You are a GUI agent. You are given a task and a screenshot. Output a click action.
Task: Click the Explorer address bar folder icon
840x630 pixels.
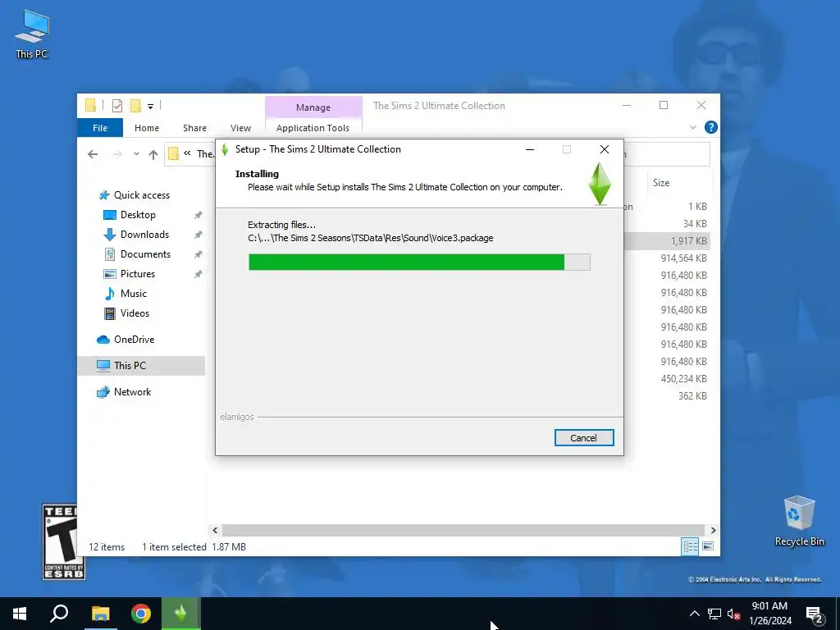click(x=174, y=154)
